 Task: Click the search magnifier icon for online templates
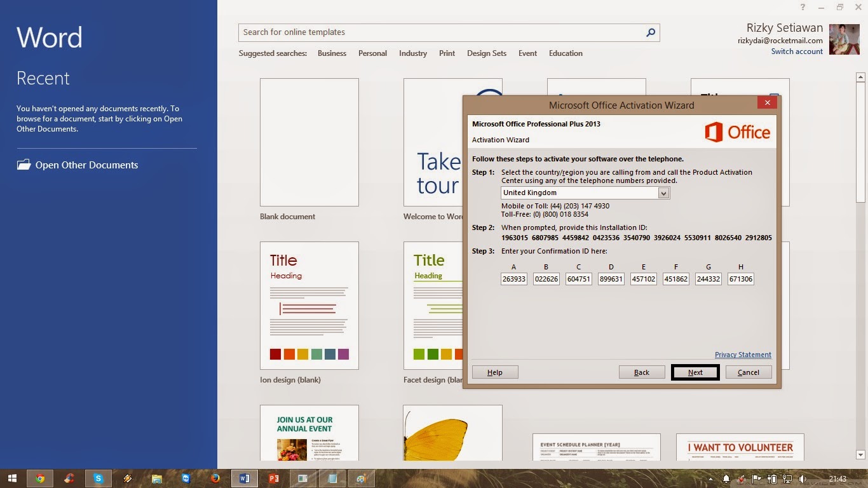pos(650,32)
